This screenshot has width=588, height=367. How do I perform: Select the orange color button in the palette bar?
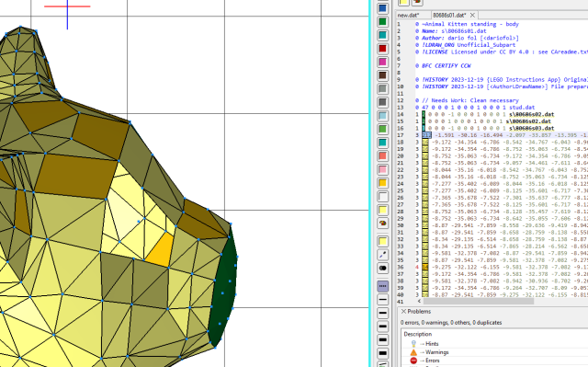pyautogui.click(x=382, y=183)
